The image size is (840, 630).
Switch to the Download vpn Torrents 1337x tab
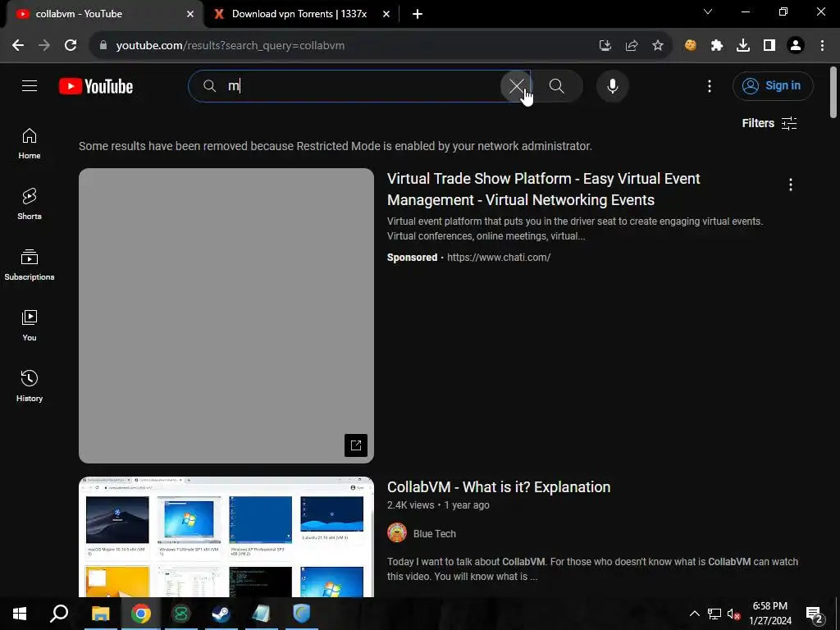pyautogui.click(x=300, y=14)
